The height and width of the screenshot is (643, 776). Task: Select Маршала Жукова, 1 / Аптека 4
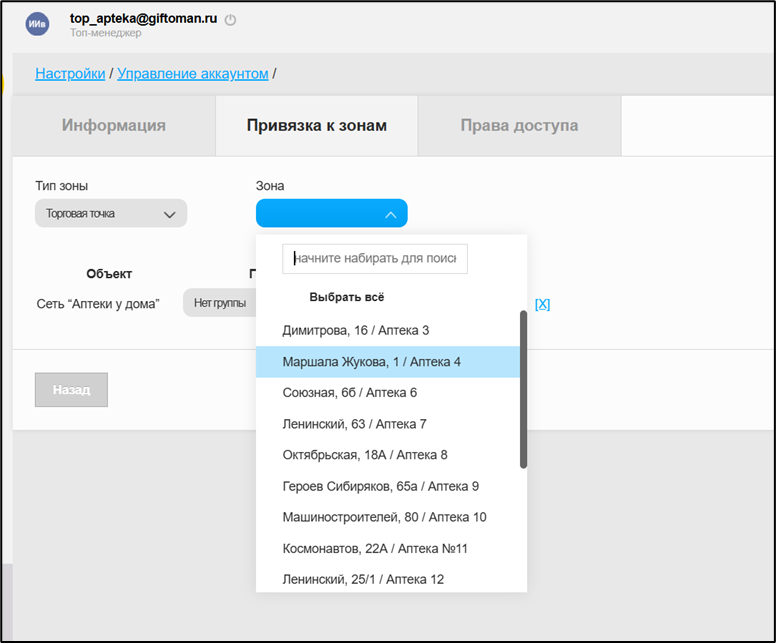pyautogui.click(x=371, y=362)
